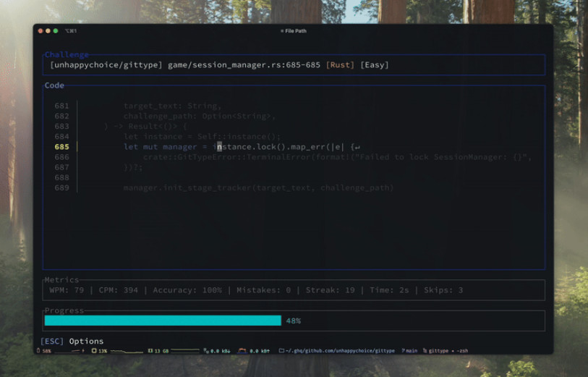Click the cyan progress bar
This screenshot has width=588, height=377.
[x=163, y=321]
